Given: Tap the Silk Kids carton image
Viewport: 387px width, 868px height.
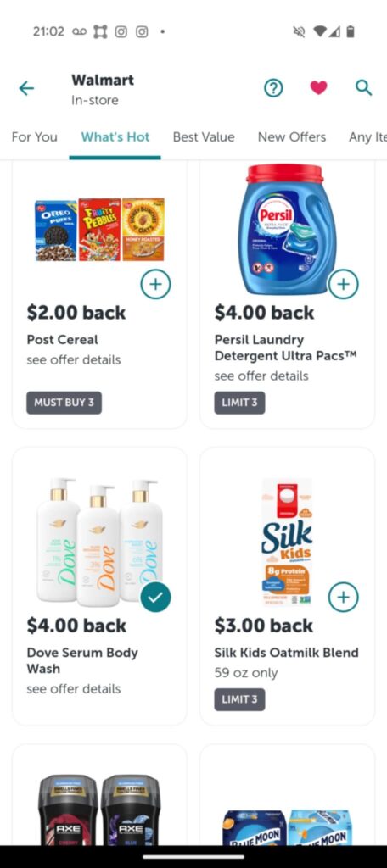Looking at the screenshot, I should tap(287, 542).
